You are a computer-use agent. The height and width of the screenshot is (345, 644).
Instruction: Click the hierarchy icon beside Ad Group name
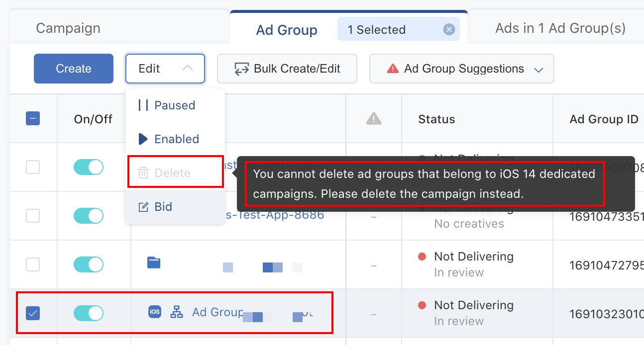(x=177, y=312)
